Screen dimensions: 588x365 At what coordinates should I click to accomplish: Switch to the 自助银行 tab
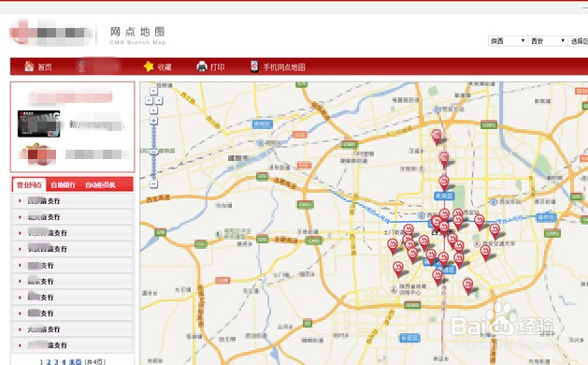(63, 185)
